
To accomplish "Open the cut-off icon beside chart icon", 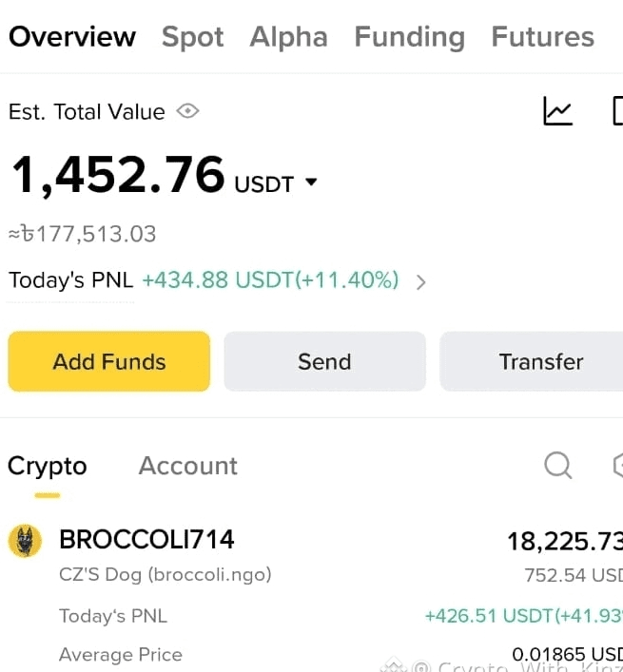I will click(x=617, y=111).
